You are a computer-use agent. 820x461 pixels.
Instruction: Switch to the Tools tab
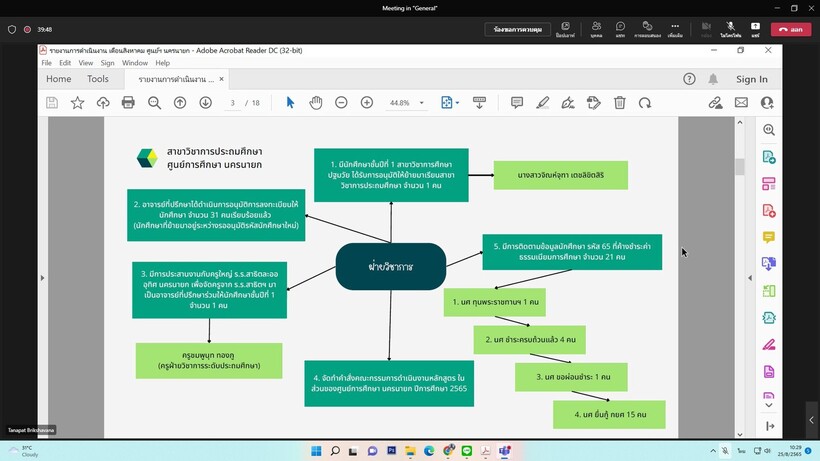[x=98, y=79]
